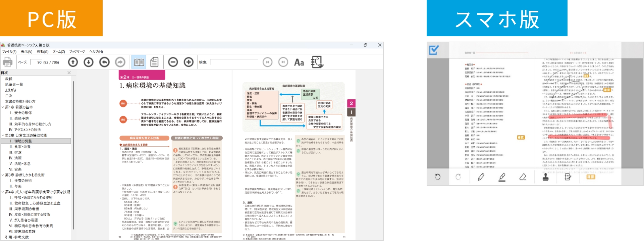Select 引用・参考文献 in the tree
Image resolution: width=644 pixels, height=241 pixels.
[x=17, y=237]
